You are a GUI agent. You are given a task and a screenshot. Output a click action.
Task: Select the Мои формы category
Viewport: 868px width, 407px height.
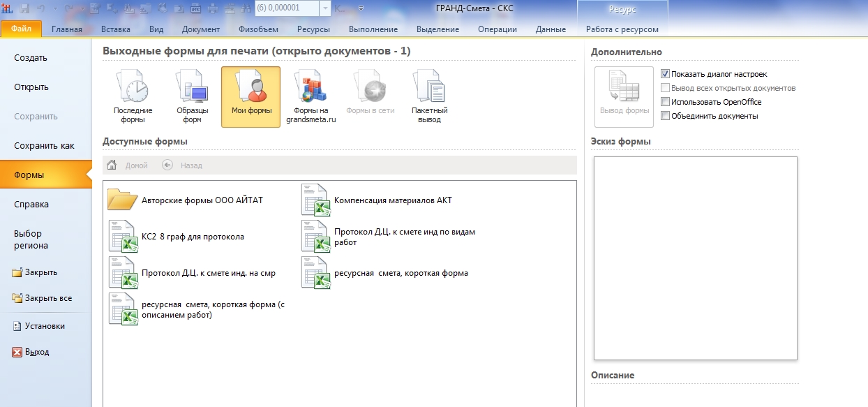click(251, 96)
